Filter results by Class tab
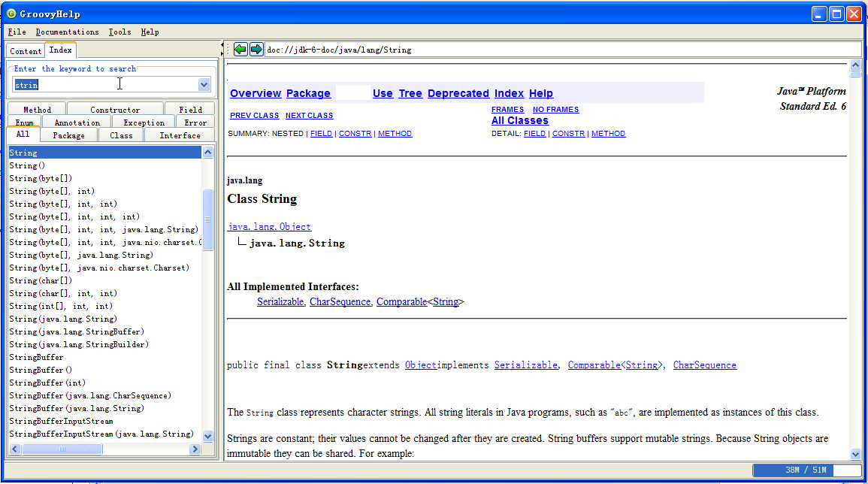 coord(121,135)
